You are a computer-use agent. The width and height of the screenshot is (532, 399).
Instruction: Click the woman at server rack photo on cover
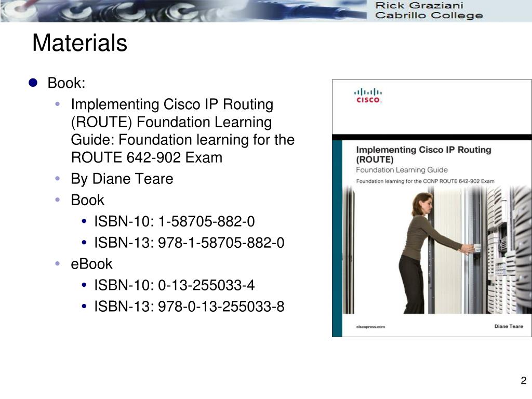coord(437,250)
